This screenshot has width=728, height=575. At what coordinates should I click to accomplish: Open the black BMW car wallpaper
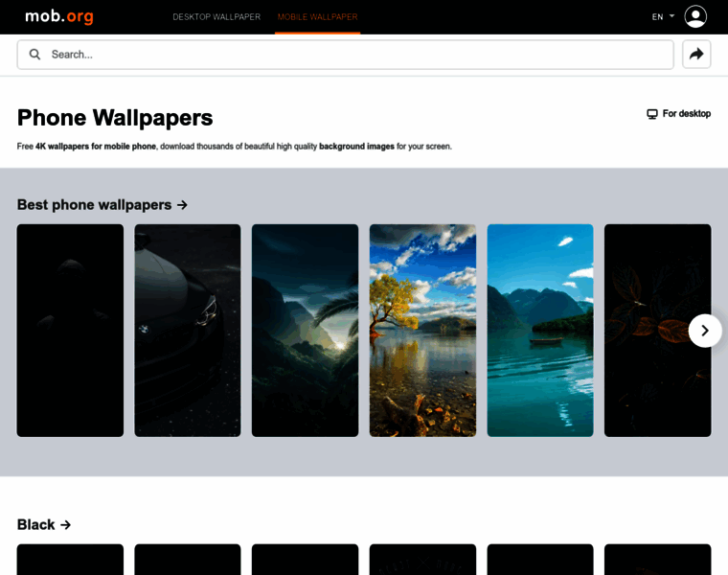coord(188,331)
